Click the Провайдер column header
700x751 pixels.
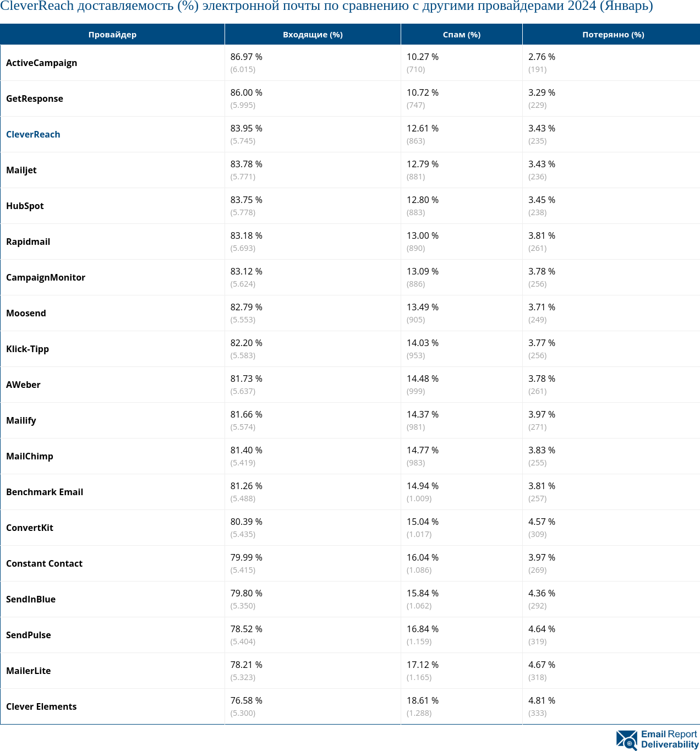tap(112, 35)
